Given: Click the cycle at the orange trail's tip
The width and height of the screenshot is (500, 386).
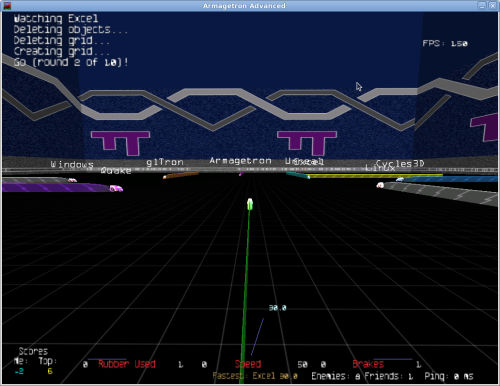Looking at the screenshot, I should 164,177.
